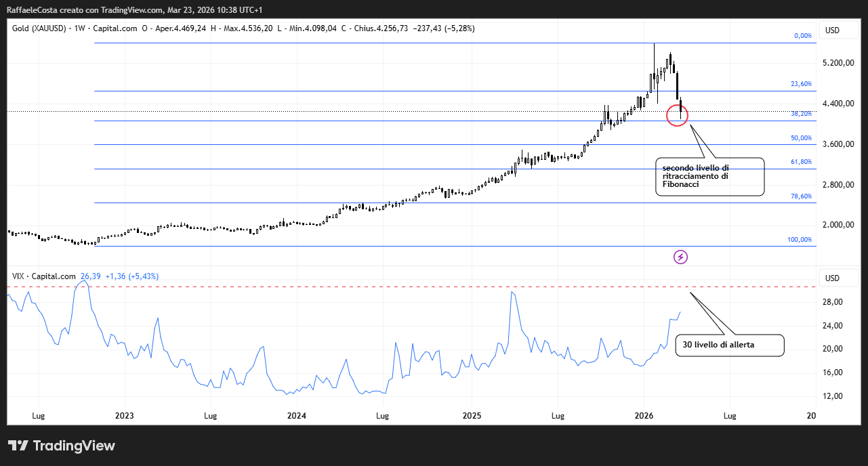Select the 78,60% Fibonacci level label
The image size is (868, 466).
pyautogui.click(x=801, y=196)
